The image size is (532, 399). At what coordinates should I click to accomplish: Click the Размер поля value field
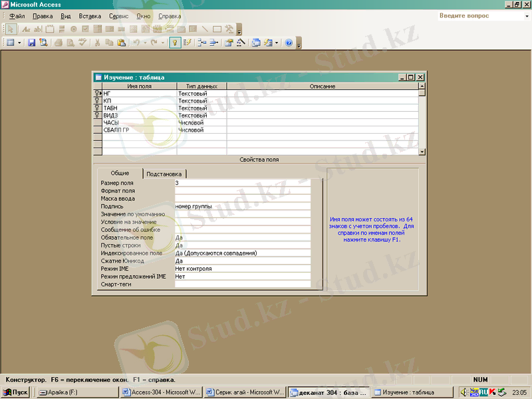tap(242, 183)
